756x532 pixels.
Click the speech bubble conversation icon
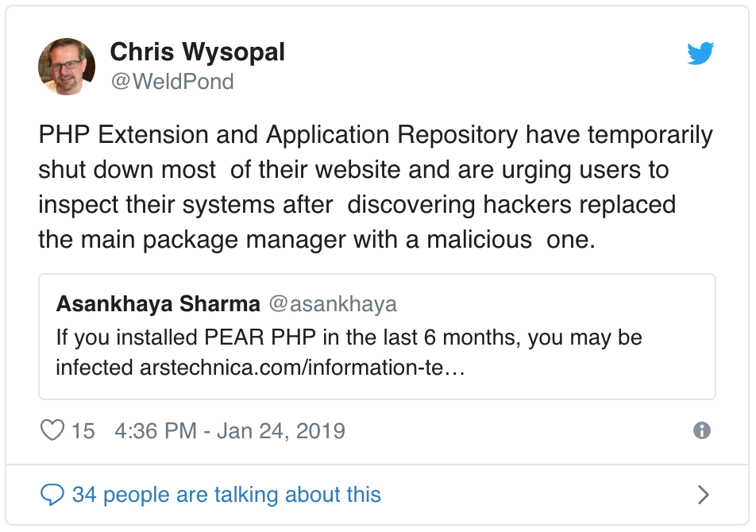[x=52, y=495]
